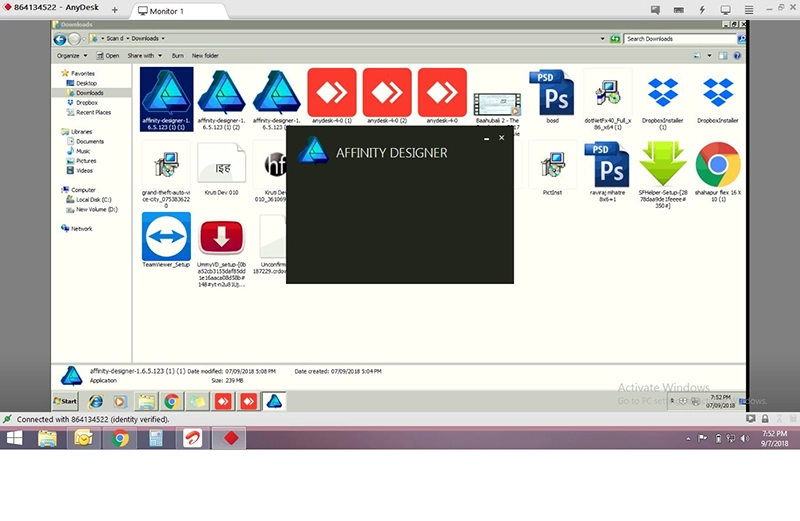Screen dimensions: 800x521
Task: Select Local Disk (C:) in sidebar
Action: [89, 200]
